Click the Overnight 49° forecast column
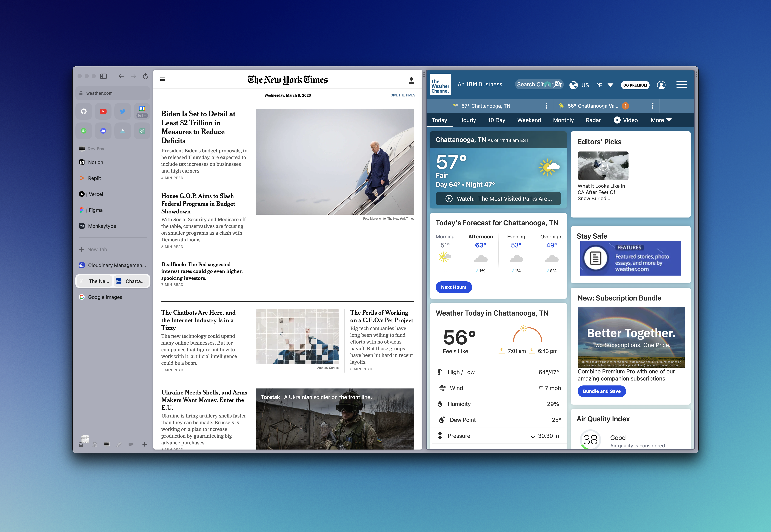This screenshot has width=771, height=532. click(552, 254)
